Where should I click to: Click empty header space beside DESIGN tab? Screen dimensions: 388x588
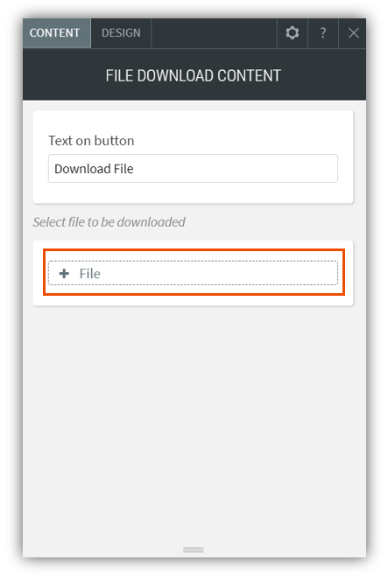coord(214,33)
